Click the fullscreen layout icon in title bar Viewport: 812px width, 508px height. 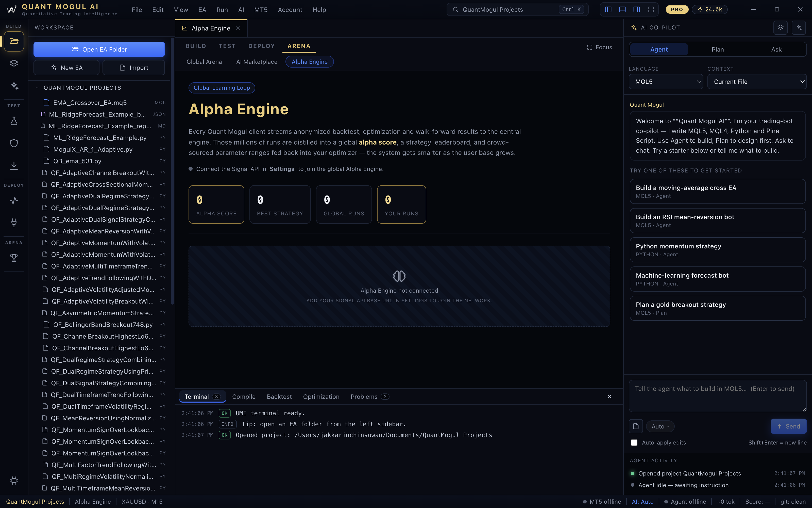point(651,9)
